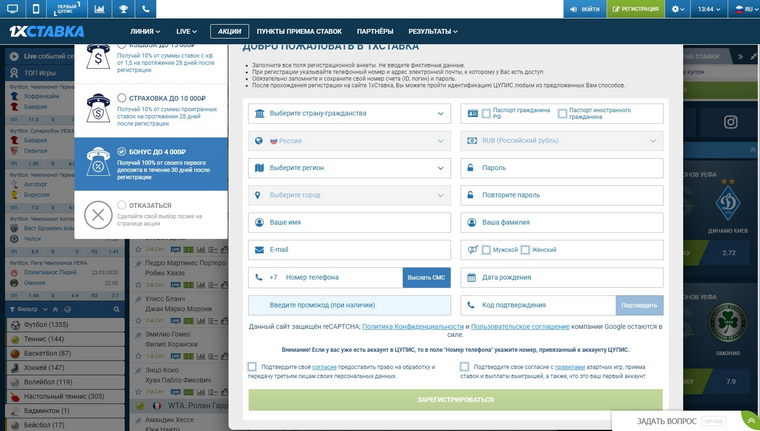Select Бонус до 4 000₽ option
Screen dimensions: 760x431
[122, 151]
